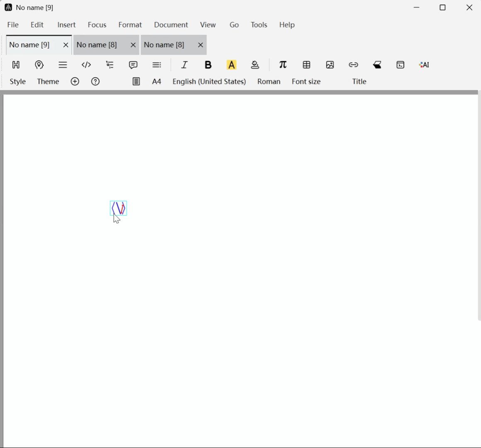481x448 pixels.
Task: Insert an image using the picture icon
Action: (330, 65)
